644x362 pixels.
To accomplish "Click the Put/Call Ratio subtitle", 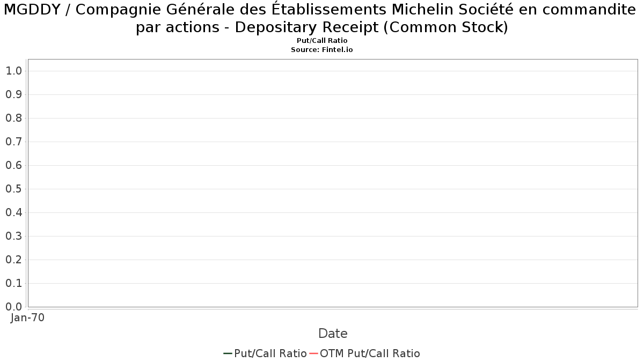I will pos(322,41).
